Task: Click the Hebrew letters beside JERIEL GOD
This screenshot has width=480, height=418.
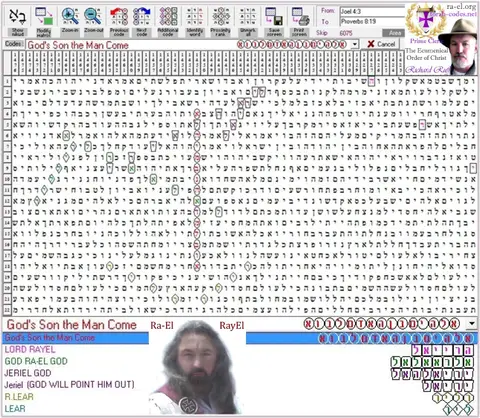Action: 432,374
